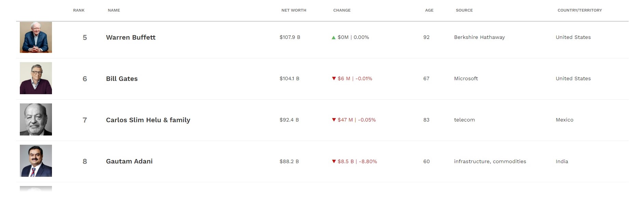644x200 pixels.
Task: Open the Gautam Adani profile link
Action: [129, 161]
